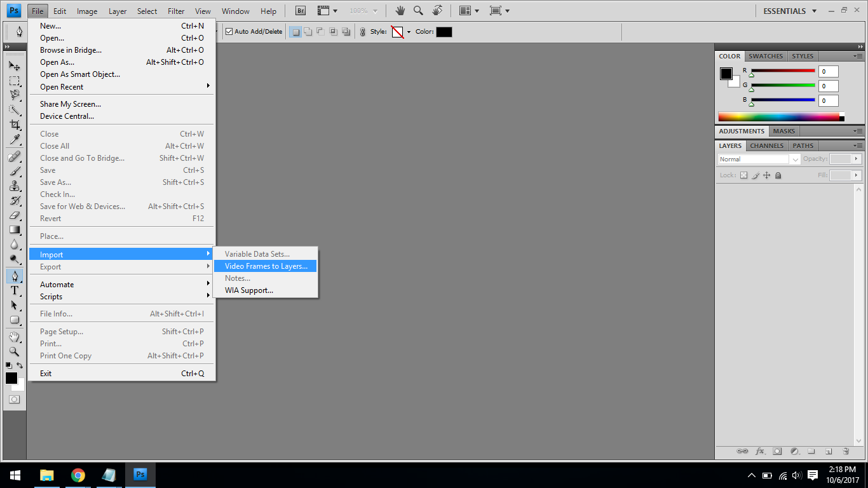Click the create new layer icon
The height and width of the screenshot is (488, 868).
(x=829, y=451)
